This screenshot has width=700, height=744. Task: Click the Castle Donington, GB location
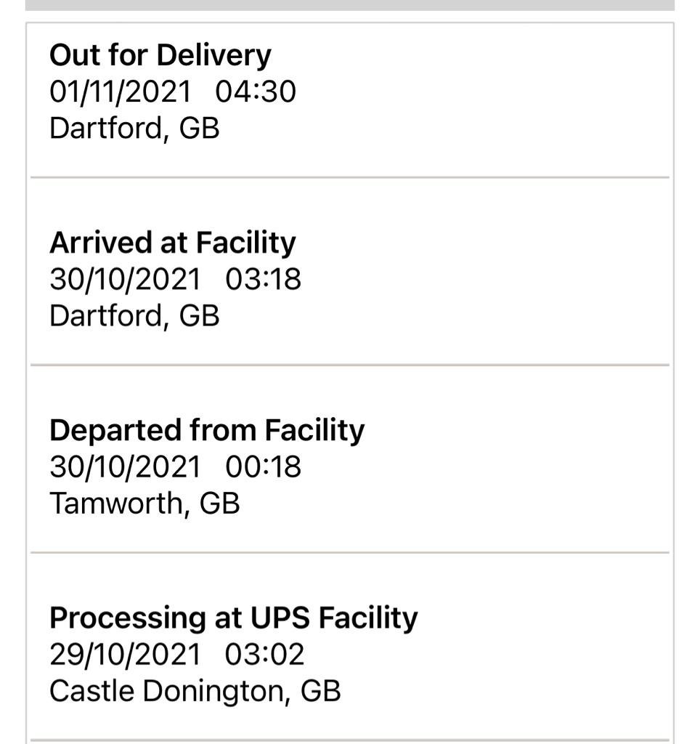195,691
